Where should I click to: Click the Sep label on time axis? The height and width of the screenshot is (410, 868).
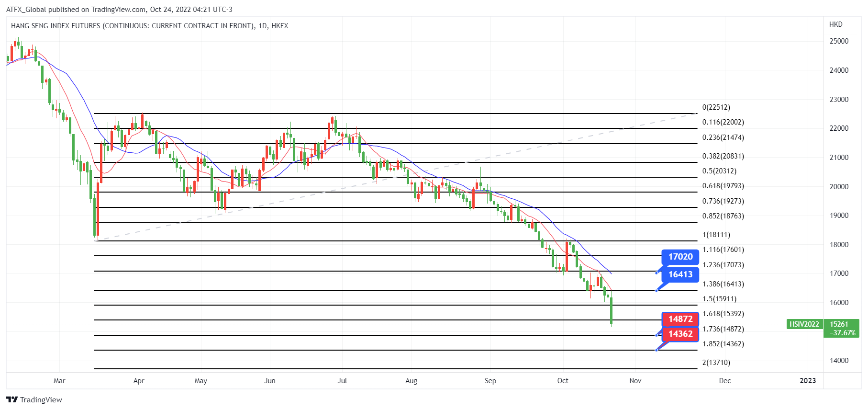tap(490, 381)
